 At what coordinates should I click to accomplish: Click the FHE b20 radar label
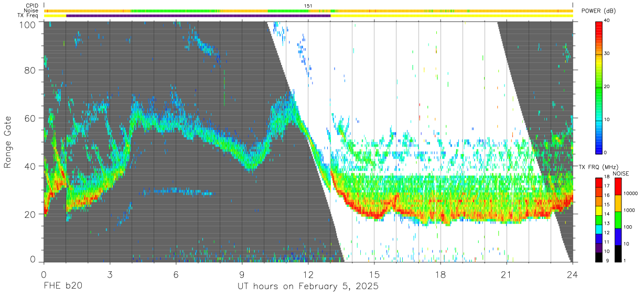click(62, 287)
